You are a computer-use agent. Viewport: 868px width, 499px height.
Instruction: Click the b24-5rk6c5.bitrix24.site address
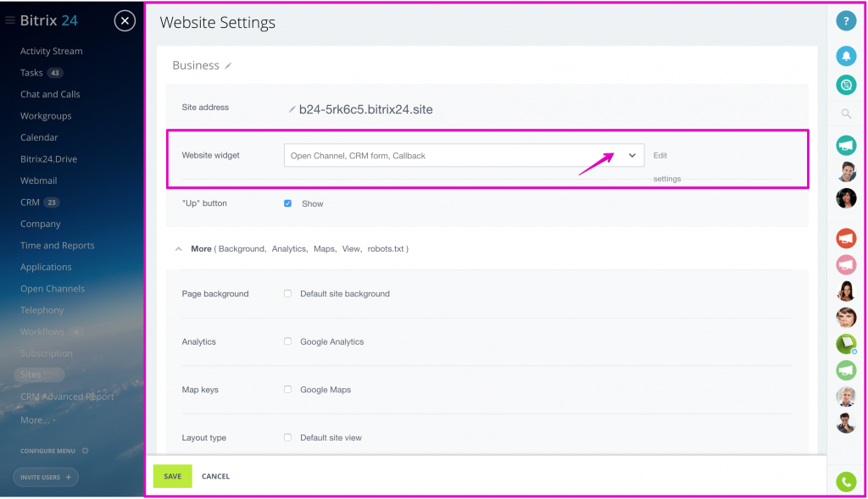pos(366,109)
